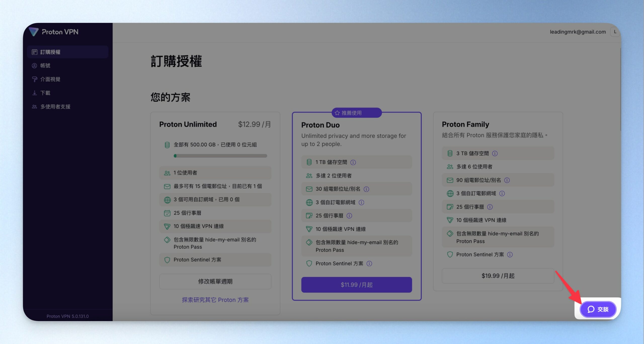This screenshot has width=644, height=344.
Task: Click the globe icon beside 3 個可用自訂網域
Action: (x=167, y=200)
